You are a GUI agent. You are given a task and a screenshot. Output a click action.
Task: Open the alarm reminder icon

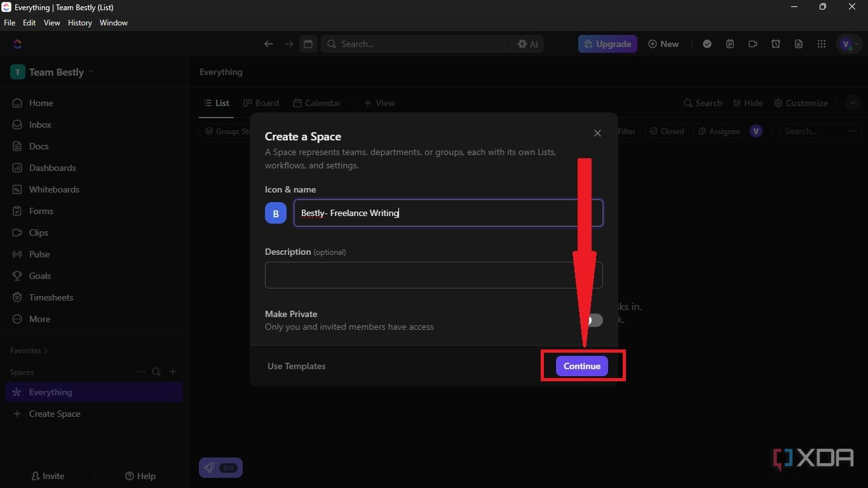coord(776,44)
